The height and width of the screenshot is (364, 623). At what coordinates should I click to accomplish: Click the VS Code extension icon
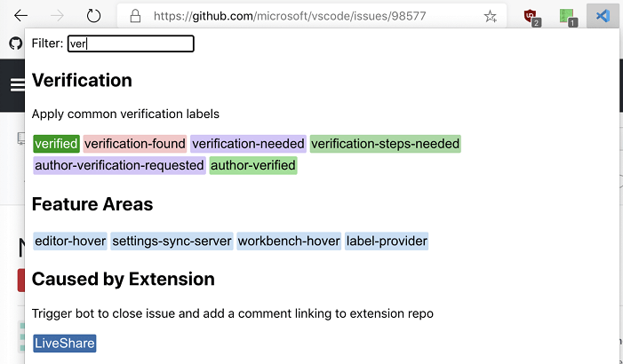[x=603, y=16]
